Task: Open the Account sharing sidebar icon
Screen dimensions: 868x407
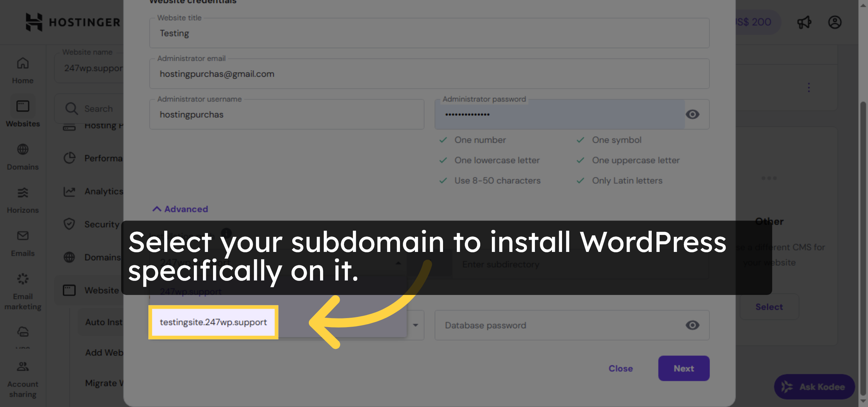Action: pos(22,366)
